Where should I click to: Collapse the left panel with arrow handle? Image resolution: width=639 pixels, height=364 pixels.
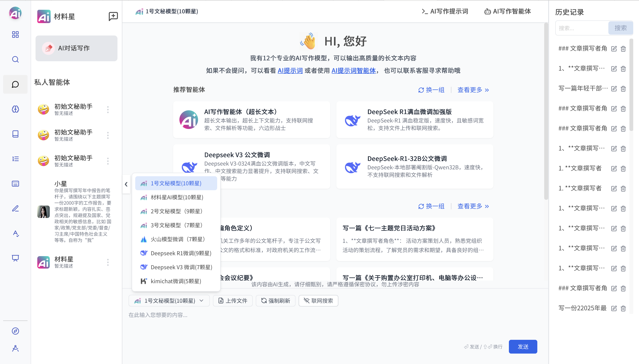126,184
